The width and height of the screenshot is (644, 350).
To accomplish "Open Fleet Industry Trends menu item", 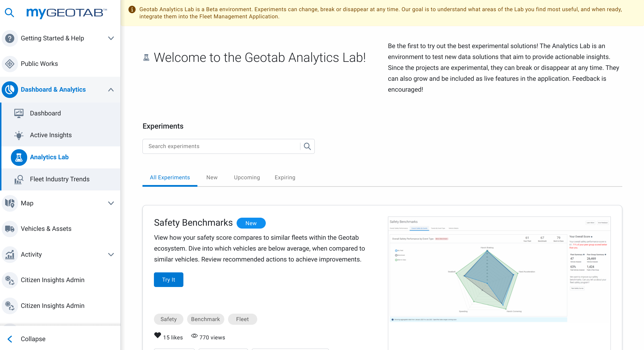I will point(61,179).
